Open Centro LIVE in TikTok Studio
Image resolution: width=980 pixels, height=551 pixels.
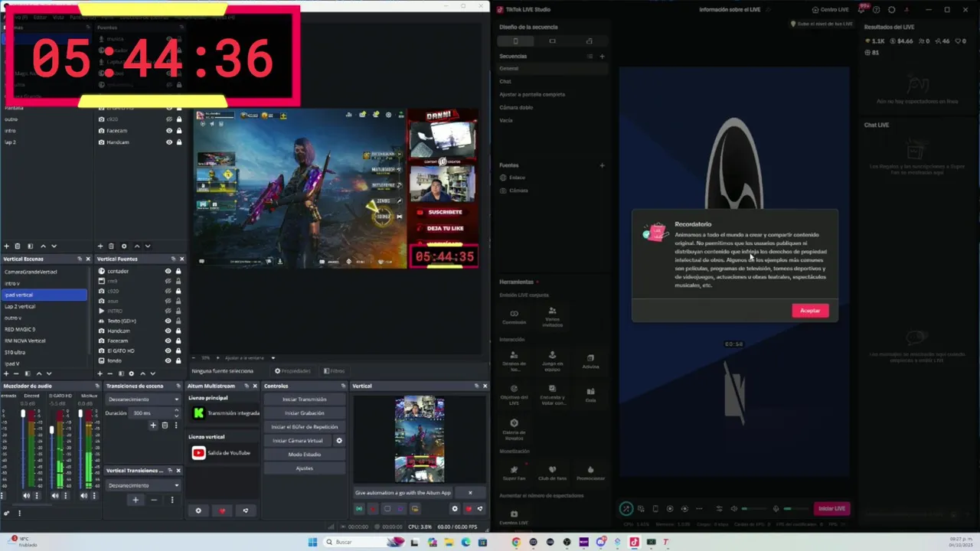tap(830, 10)
